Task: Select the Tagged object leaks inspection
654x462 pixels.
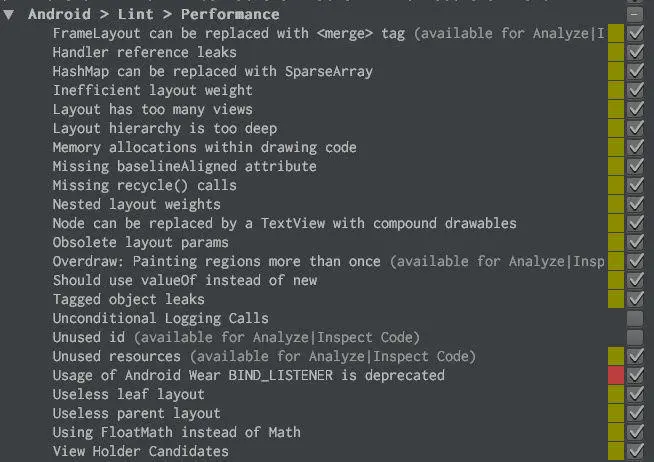Action: pyautogui.click(x=128, y=300)
